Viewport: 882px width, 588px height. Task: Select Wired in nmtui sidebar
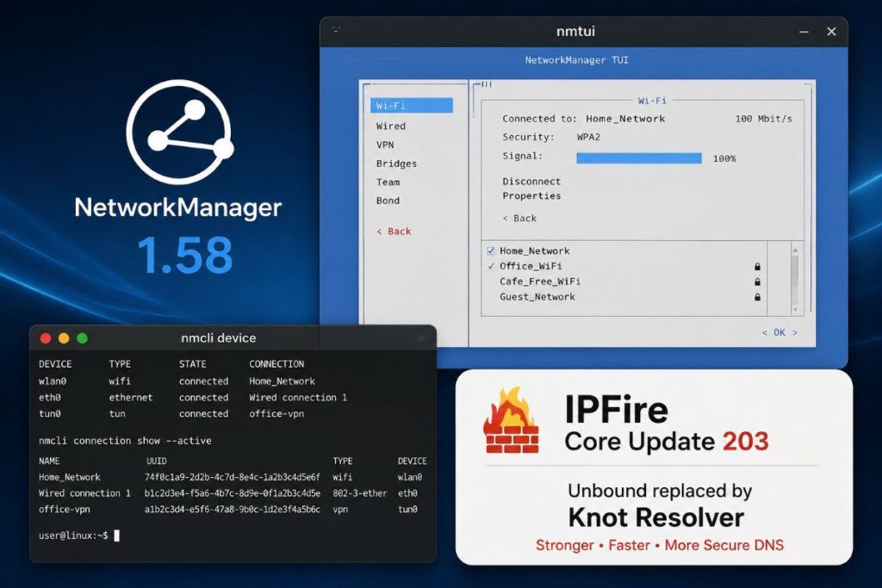391,126
